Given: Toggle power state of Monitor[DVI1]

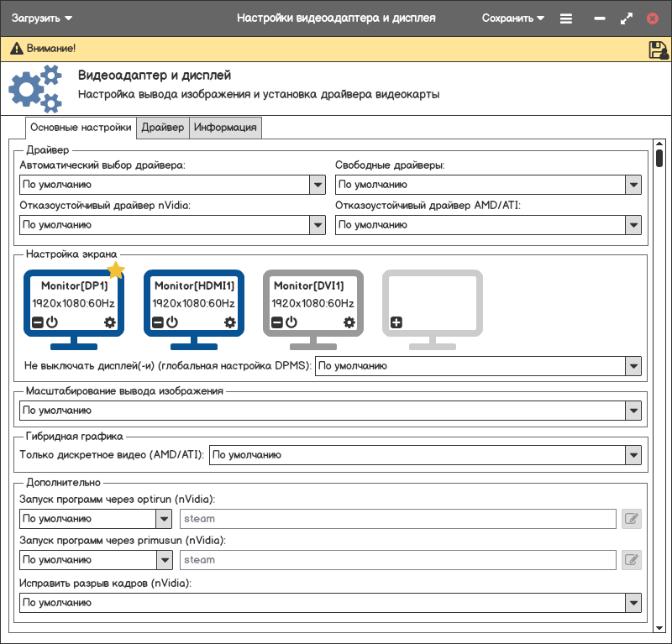Looking at the screenshot, I should (x=291, y=322).
